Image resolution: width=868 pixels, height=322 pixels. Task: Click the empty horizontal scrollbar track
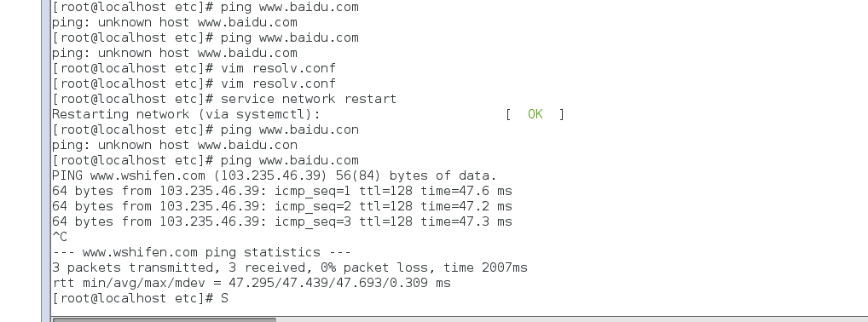571,319
